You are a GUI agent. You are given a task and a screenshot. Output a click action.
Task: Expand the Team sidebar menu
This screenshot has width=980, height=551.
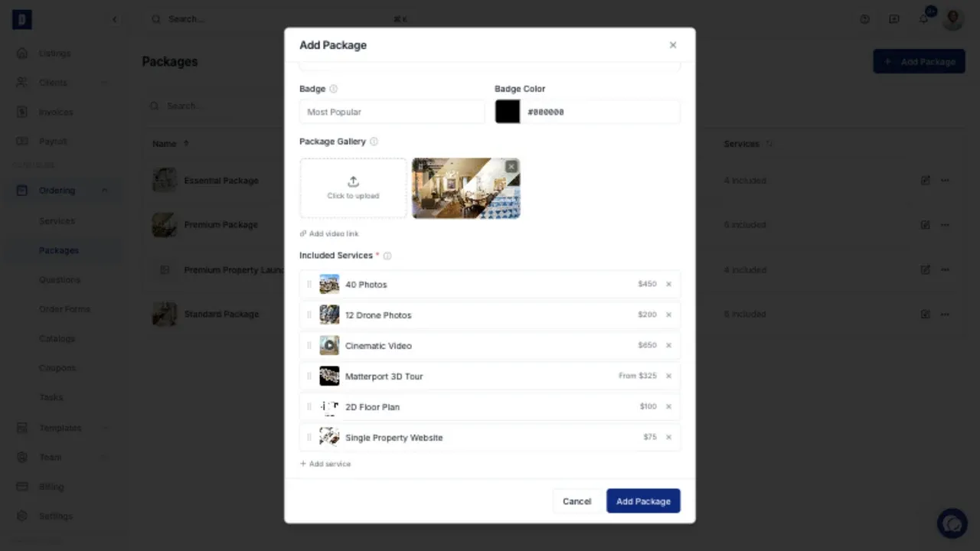pos(64,458)
